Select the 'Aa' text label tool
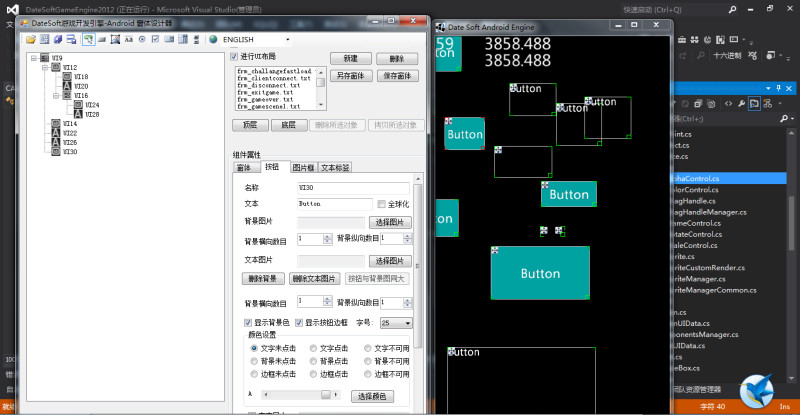Image resolution: width=800 pixels, height=415 pixels. click(x=129, y=39)
